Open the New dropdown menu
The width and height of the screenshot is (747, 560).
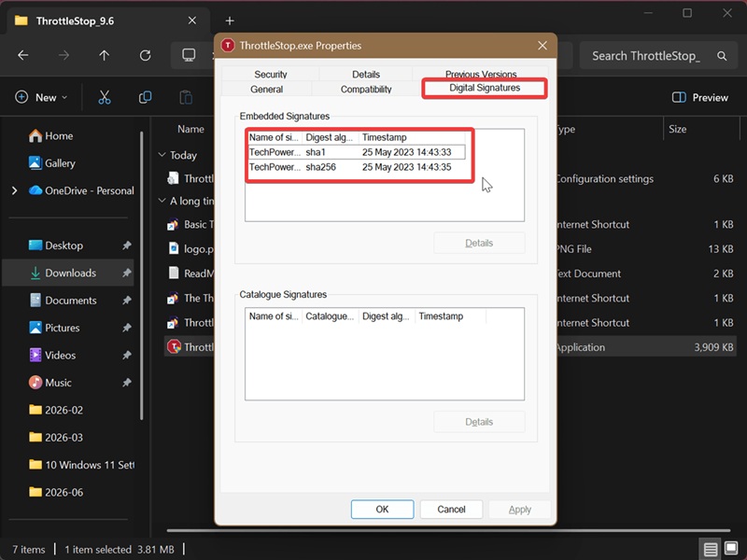coord(41,98)
